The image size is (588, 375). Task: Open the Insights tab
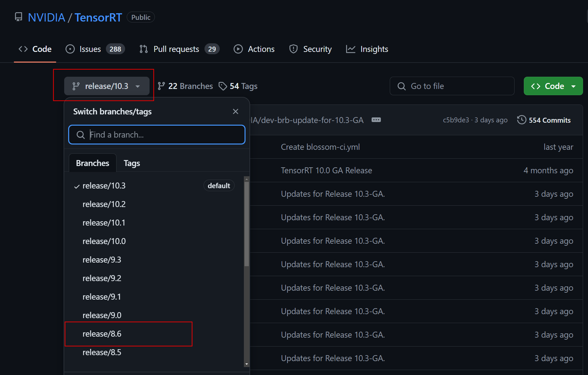pyautogui.click(x=367, y=49)
